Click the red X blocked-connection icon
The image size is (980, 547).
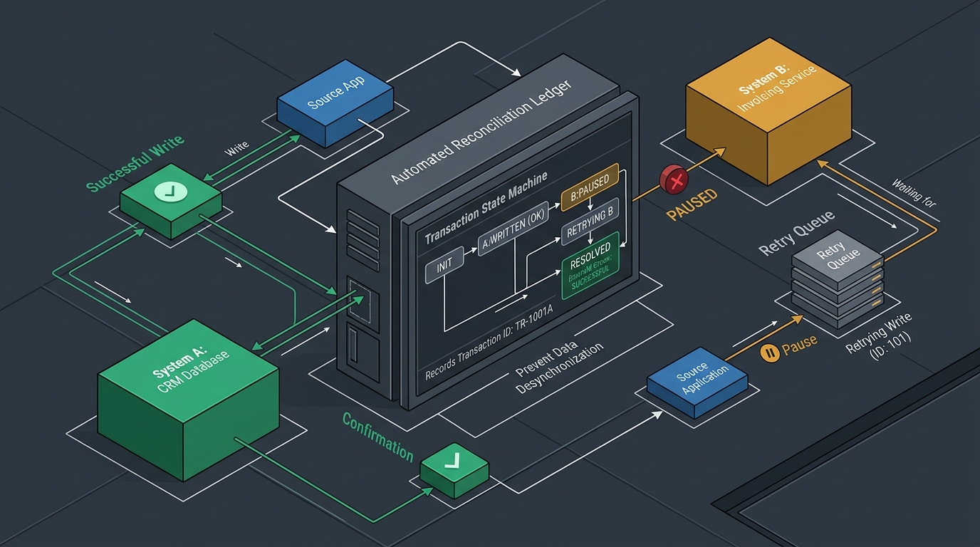672,179
